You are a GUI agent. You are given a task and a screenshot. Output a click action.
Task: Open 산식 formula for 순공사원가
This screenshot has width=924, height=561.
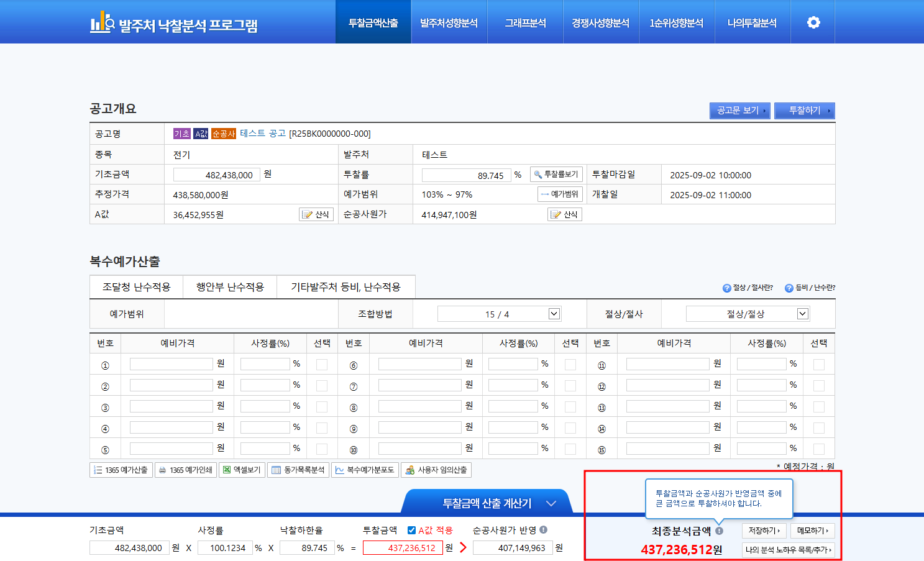565,214
